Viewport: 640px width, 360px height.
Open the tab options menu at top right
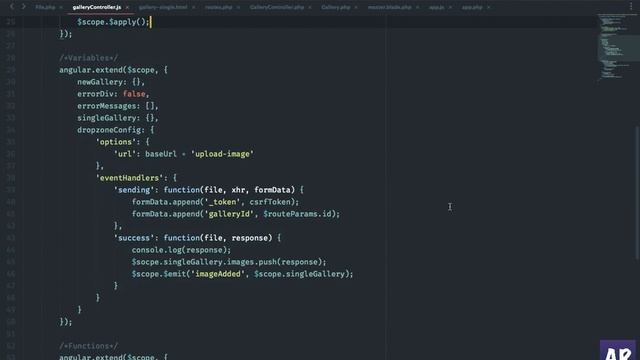pos(631,6)
